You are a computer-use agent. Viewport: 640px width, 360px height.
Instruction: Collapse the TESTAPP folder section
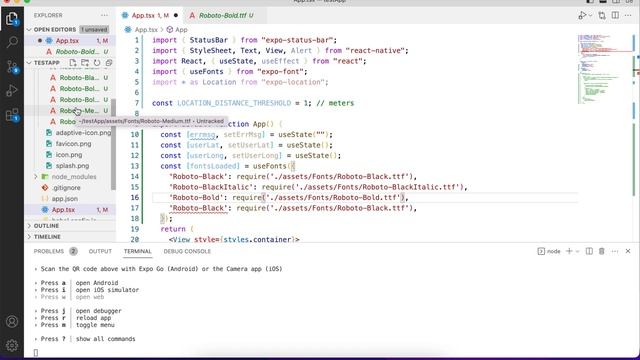point(29,63)
